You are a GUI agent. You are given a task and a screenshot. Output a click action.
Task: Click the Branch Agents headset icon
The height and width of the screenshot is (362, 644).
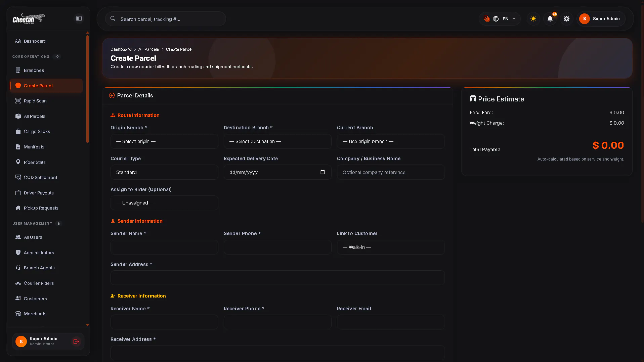[x=18, y=268]
